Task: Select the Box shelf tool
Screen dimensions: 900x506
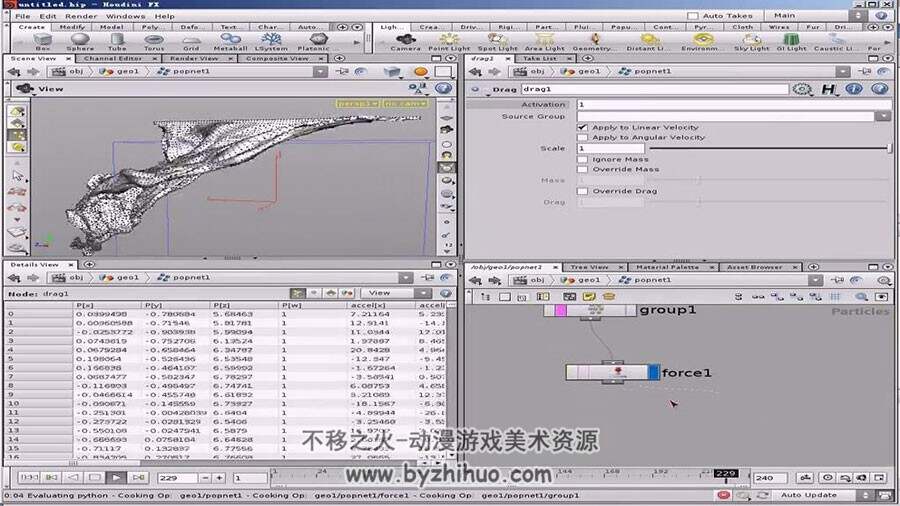Action: tap(42, 41)
